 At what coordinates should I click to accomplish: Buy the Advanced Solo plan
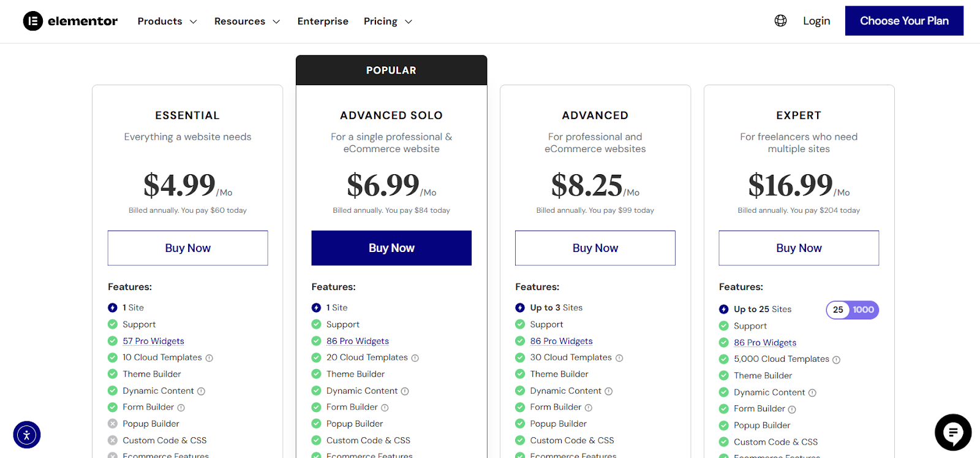(x=391, y=248)
